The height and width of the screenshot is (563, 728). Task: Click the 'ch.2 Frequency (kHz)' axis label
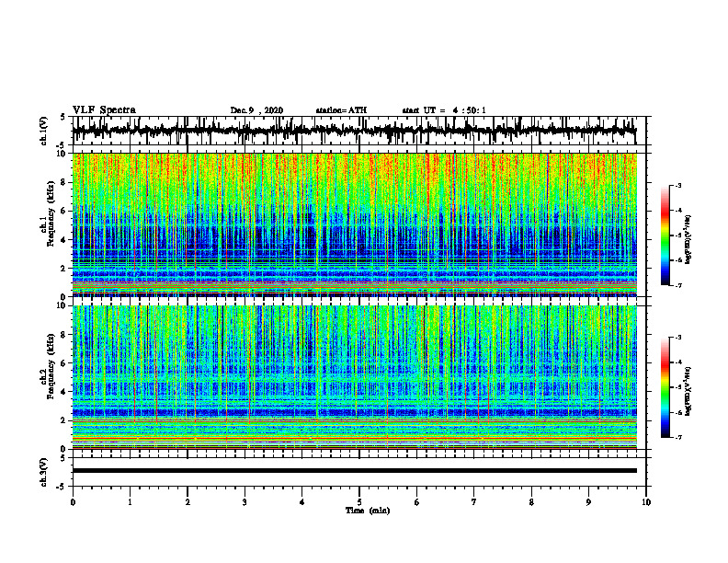click(49, 366)
